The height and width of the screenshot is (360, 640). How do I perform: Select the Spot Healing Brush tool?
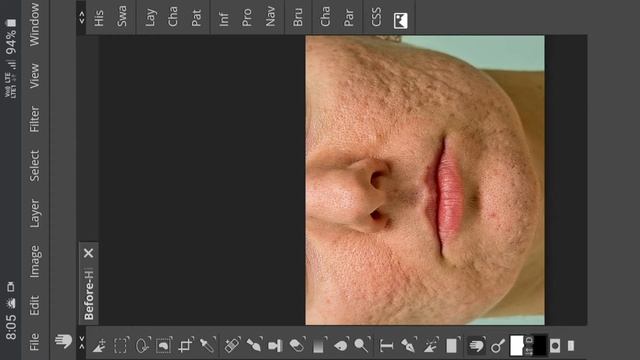pyautogui.click(x=232, y=346)
